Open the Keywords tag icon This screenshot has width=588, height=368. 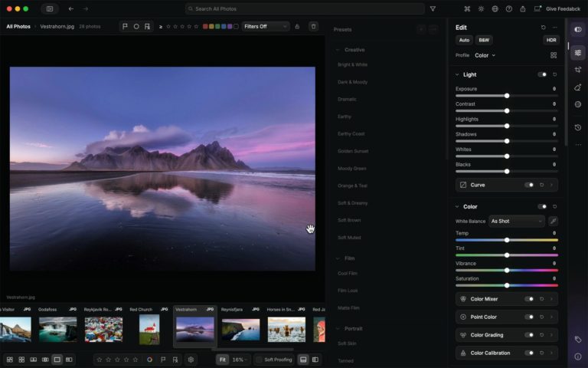coord(578,340)
